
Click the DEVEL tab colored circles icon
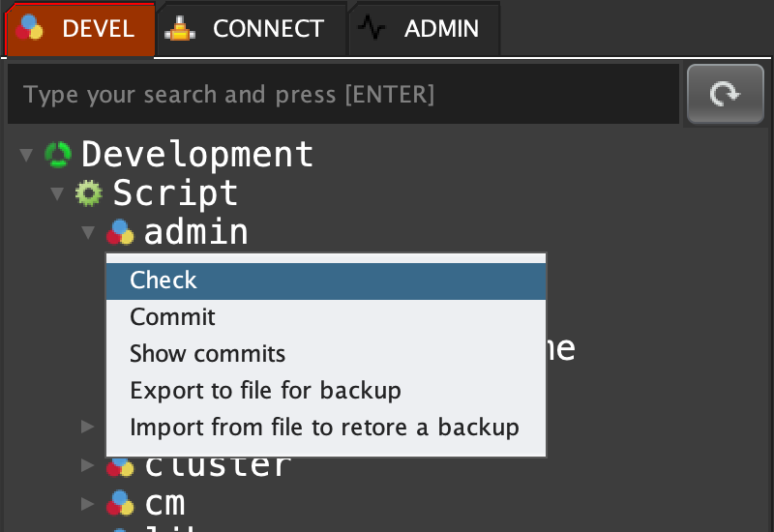tap(32, 29)
